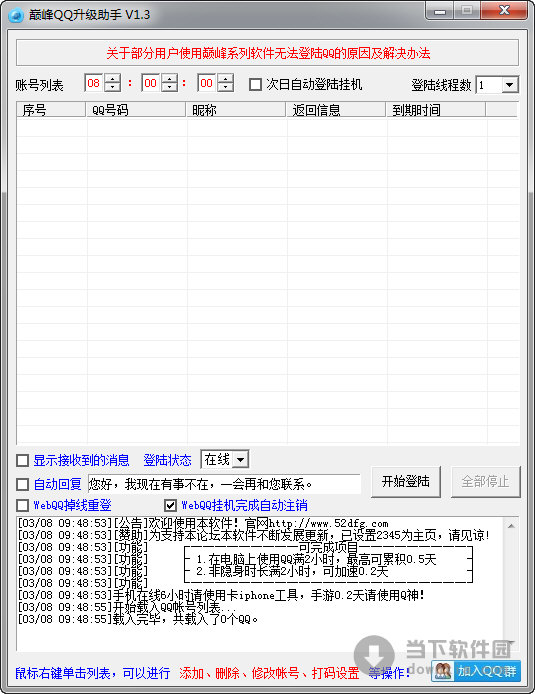Click the 账号列表 label
Viewport: 535px width, 694px height.
pyautogui.click(x=39, y=85)
